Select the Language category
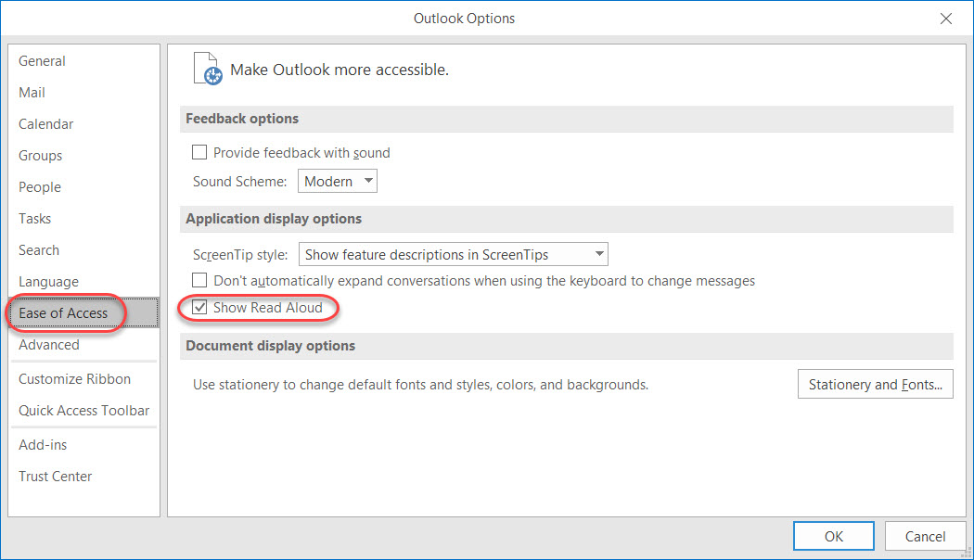 click(x=48, y=281)
